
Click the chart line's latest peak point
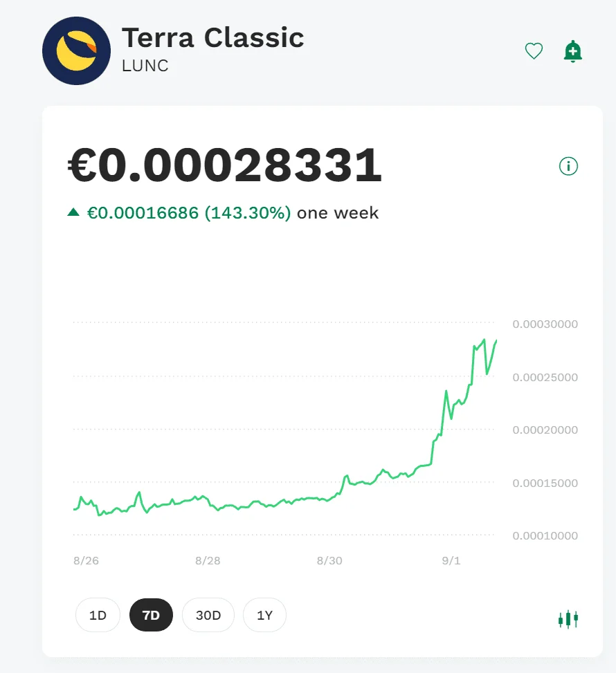coord(484,340)
